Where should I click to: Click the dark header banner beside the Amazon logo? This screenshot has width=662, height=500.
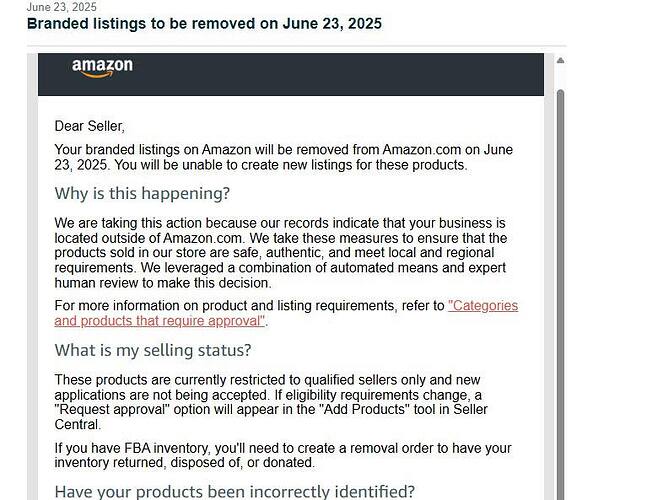click(338, 74)
